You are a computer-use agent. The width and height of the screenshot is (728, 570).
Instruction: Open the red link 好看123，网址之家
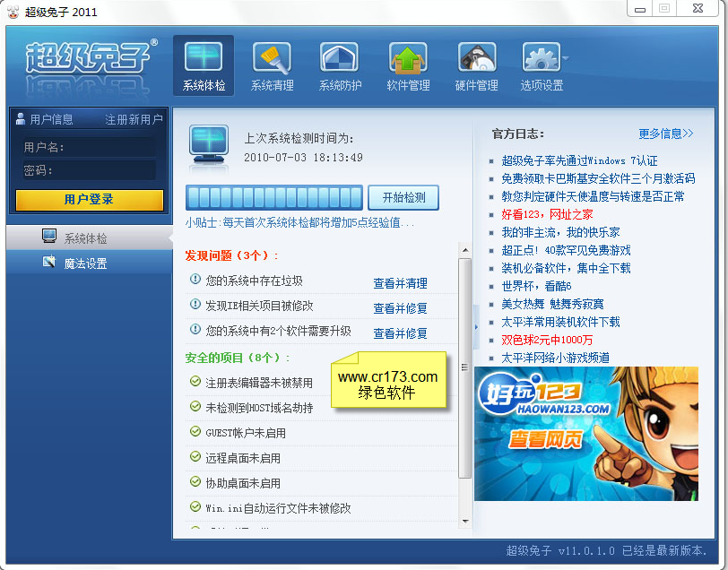[547, 214]
